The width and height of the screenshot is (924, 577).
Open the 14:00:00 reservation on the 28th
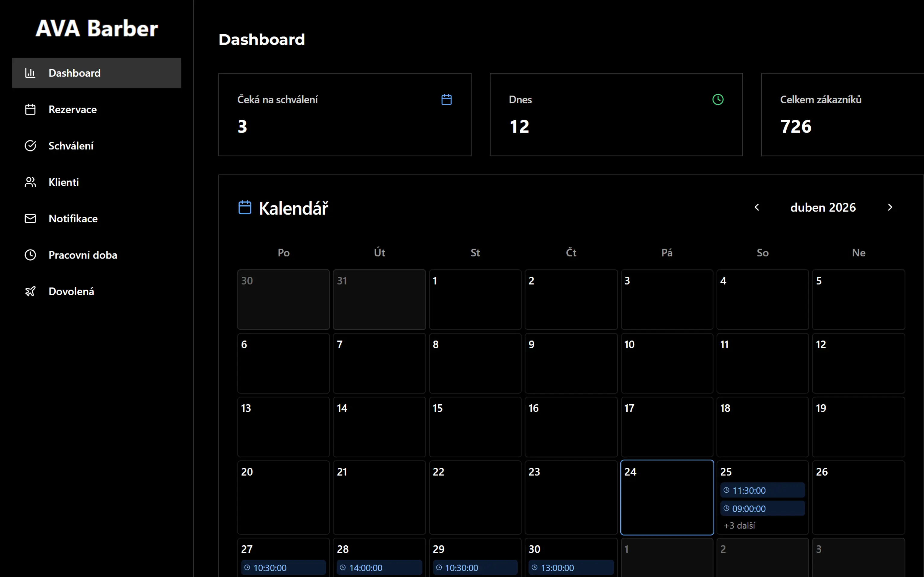[x=379, y=567]
